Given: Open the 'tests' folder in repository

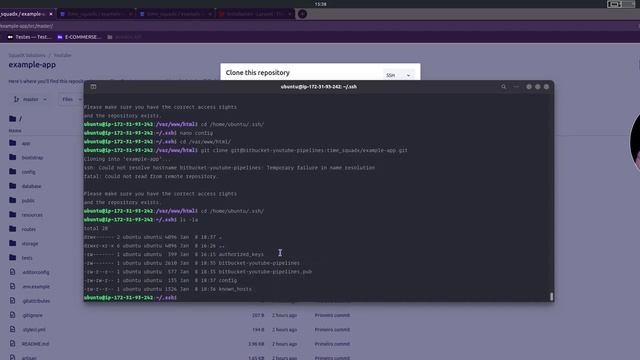Looking at the screenshot, I should tap(27, 258).
